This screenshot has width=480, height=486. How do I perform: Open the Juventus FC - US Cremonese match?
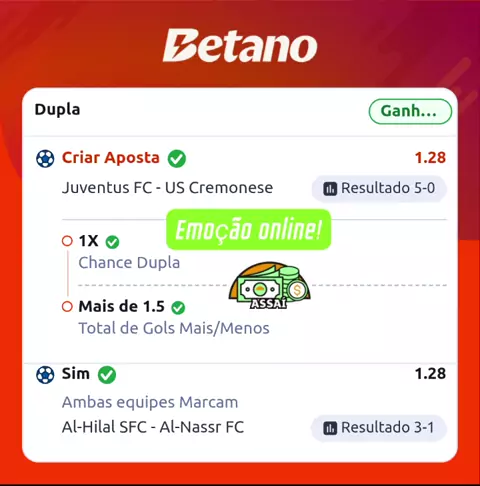[x=167, y=188]
